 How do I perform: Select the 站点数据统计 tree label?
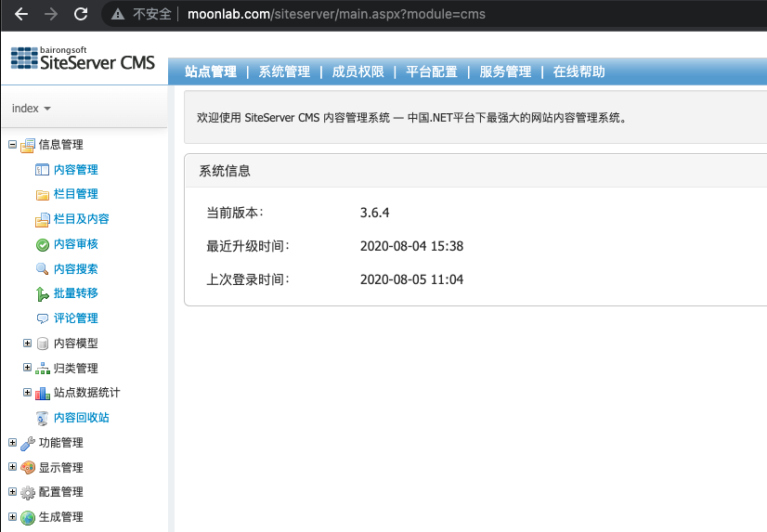pyautogui.click(x=86, y=393)
